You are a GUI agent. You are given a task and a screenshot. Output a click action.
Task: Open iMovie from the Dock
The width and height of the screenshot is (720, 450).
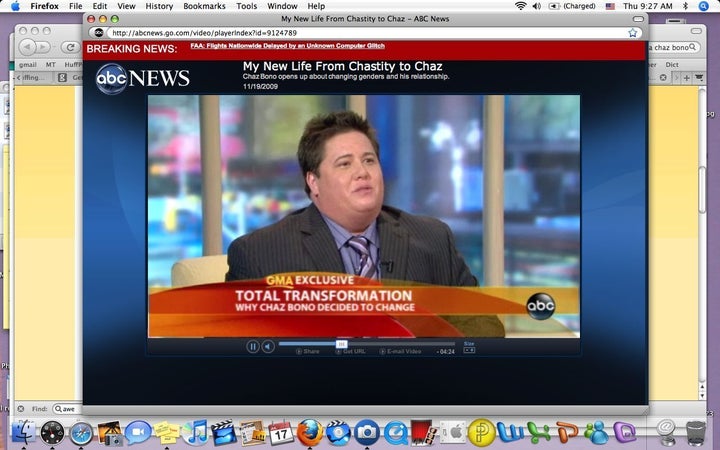(224, 433)
